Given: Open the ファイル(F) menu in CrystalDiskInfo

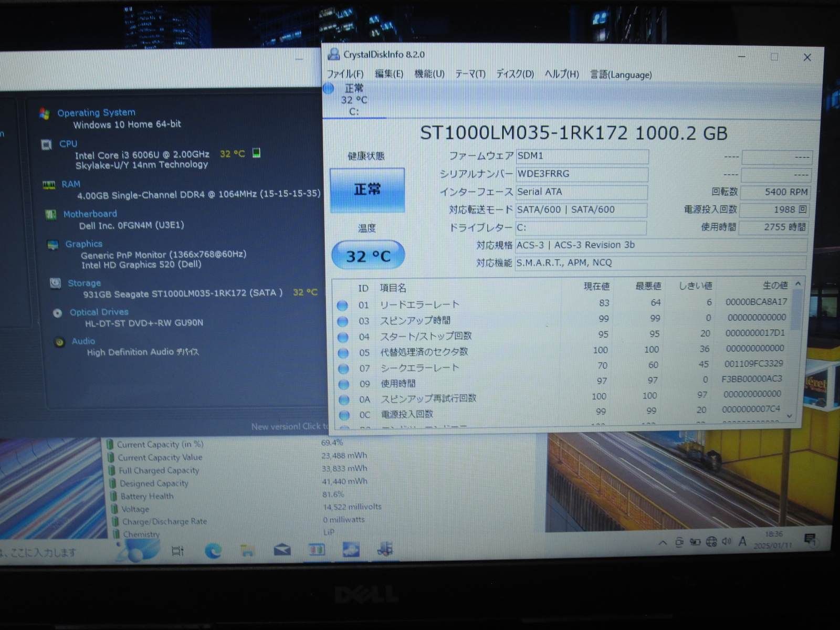Looking at the screenshot, I should 345,74.
